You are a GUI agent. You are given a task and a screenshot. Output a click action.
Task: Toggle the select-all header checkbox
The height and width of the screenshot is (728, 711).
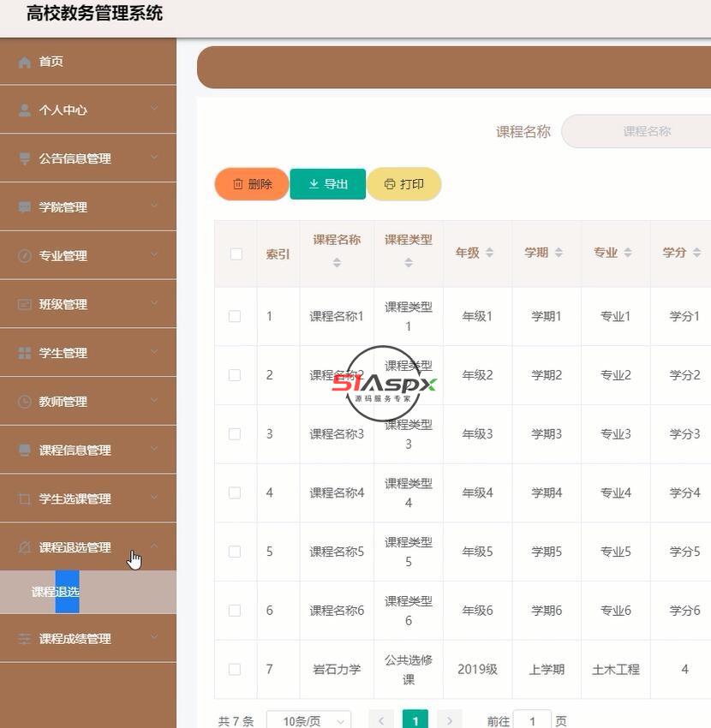(x=236, y=254)
